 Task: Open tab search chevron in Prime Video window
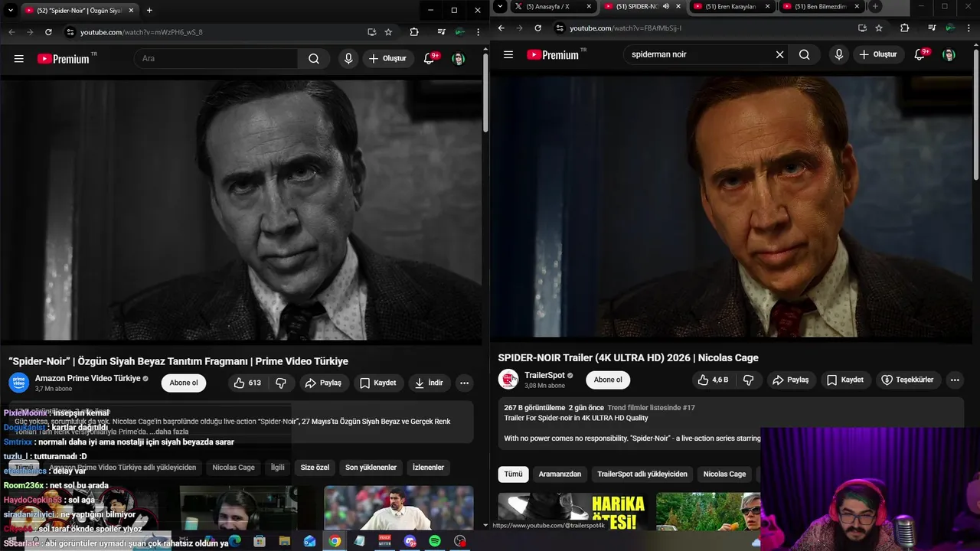(10, 10)
